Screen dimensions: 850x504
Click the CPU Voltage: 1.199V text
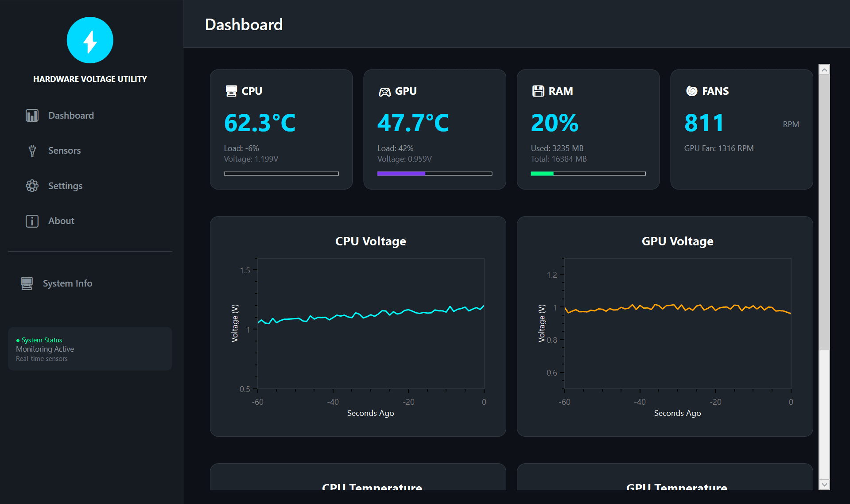(251, 159)
